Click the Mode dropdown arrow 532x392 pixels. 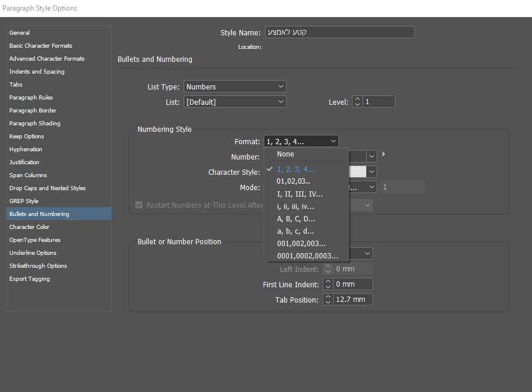tap(372, 187)
